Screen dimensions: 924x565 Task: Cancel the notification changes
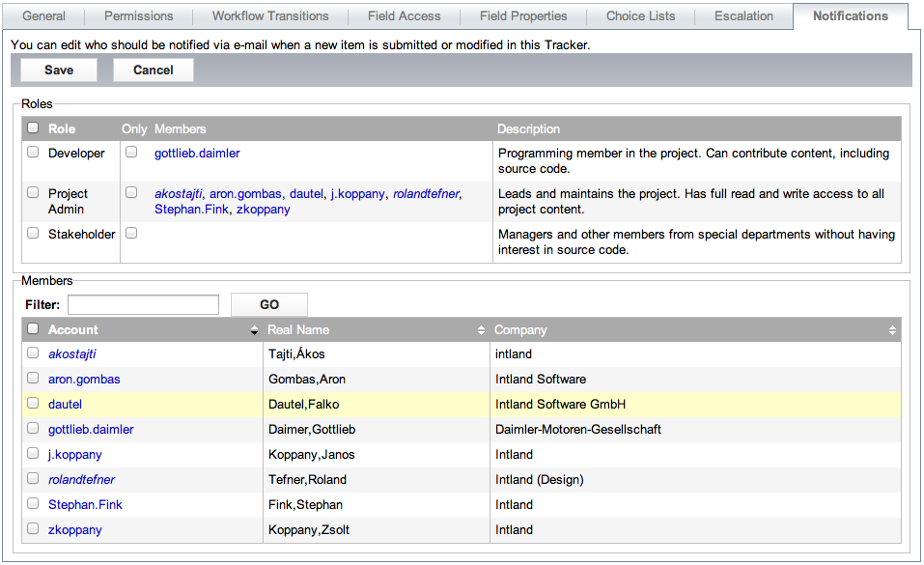pos(153,70)
